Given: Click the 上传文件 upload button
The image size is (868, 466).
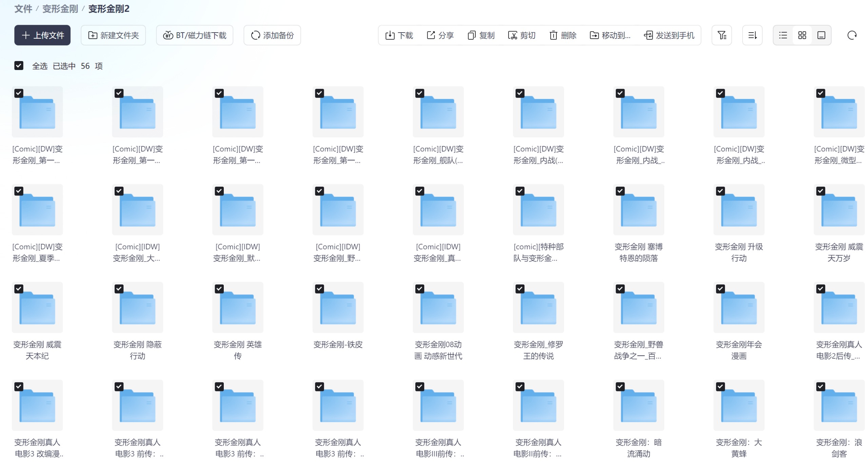Looking at the screenshot, I should click(x=42, y=35).
